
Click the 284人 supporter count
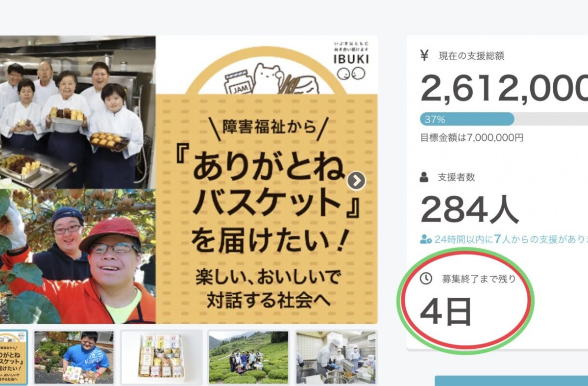pyautogui.click(x=469, y=209)
